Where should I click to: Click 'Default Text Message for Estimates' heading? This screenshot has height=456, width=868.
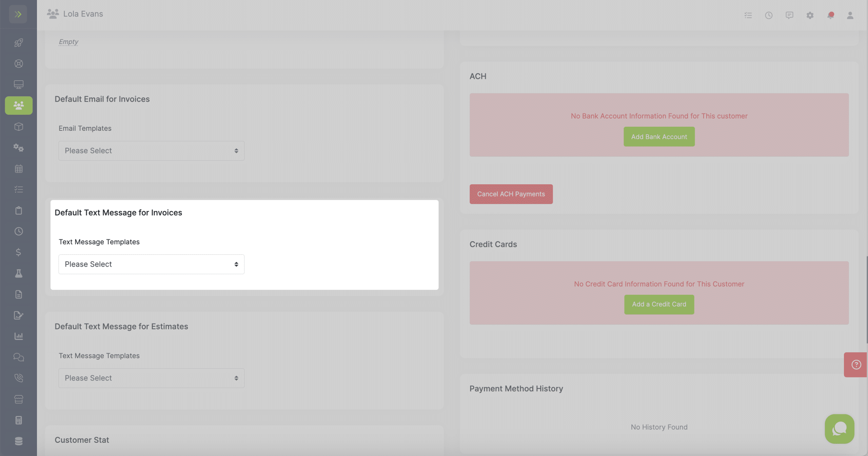pos(121,326)
